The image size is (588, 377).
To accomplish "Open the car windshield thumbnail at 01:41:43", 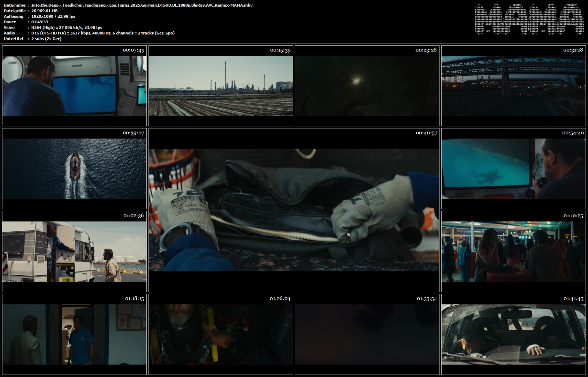I will click(513, 335).
